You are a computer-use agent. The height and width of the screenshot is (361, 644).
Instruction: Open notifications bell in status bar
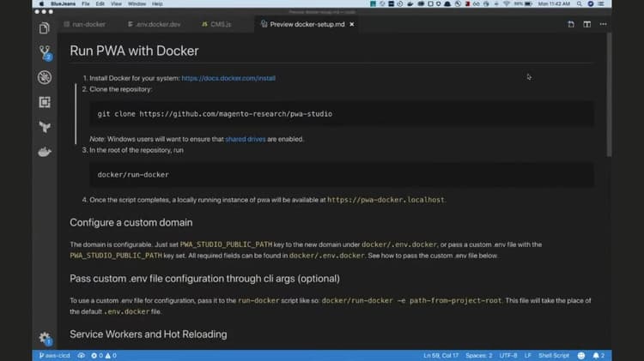598,355
